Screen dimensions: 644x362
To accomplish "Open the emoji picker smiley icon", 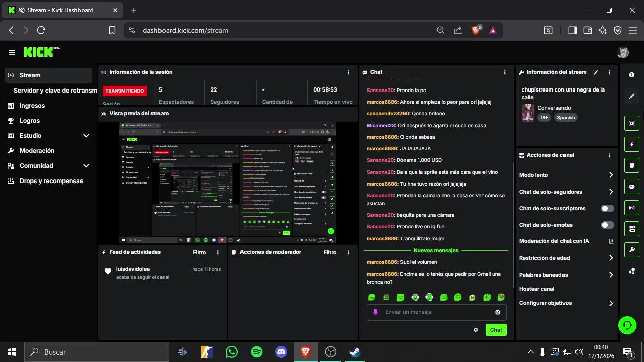I will click(498, 312).
